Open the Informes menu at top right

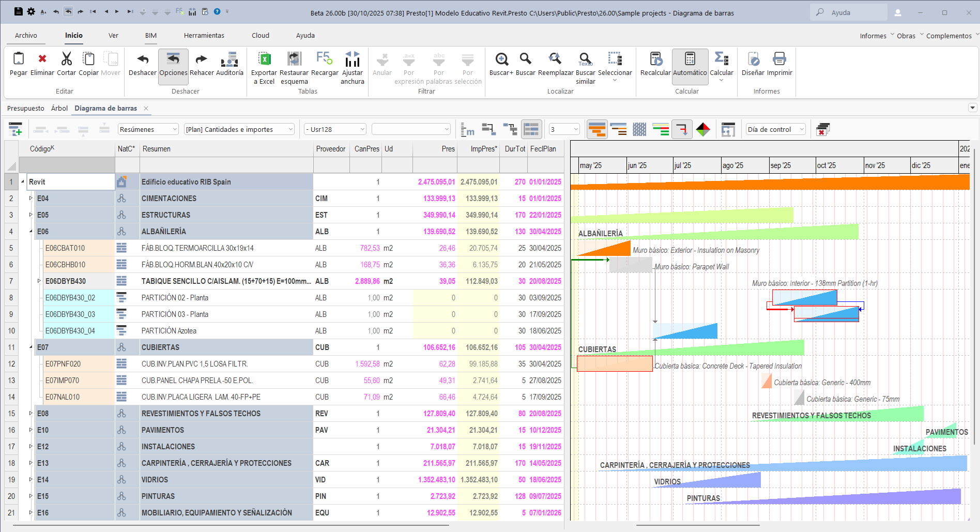873,36
